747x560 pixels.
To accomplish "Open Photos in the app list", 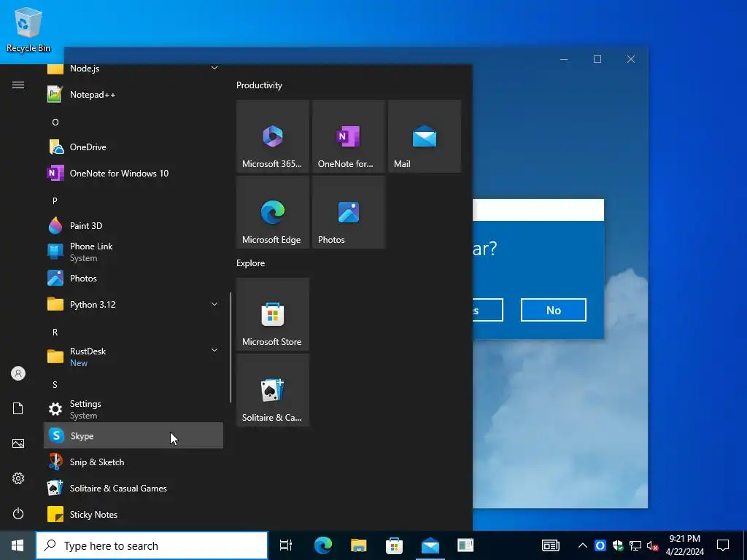I will (133, 278).
